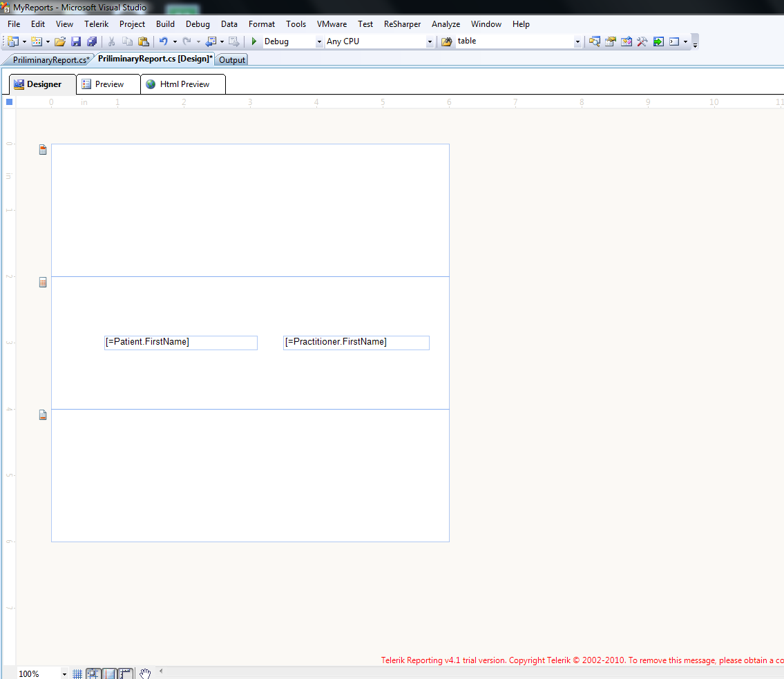
Task: Click the Paste clipboard icon
Action: pos(144,41)
